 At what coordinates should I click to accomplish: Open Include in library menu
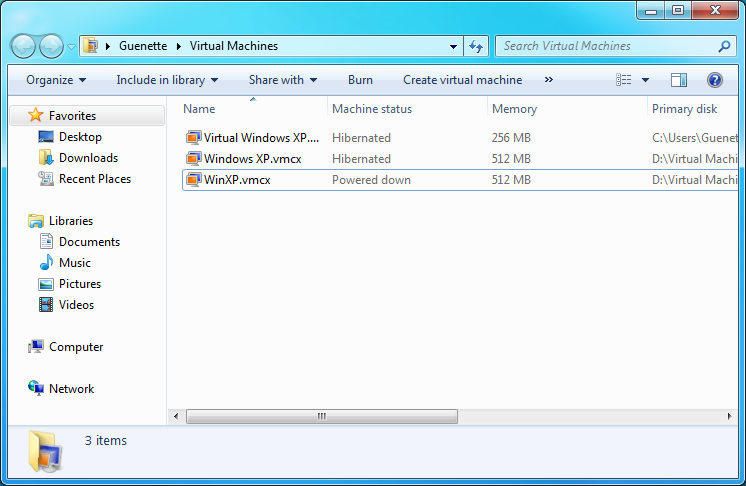click(x=167, y=80)
